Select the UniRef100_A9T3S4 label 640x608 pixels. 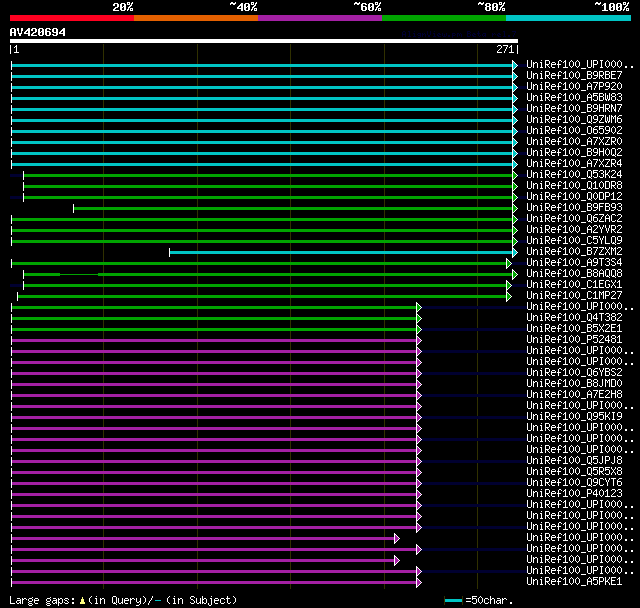pyautogui.click(x=574, y=263)
